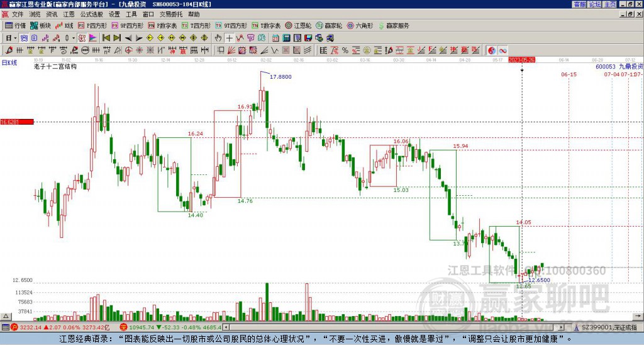Select the crosshair cursor tool
The image size is (644, 345).
229,38
